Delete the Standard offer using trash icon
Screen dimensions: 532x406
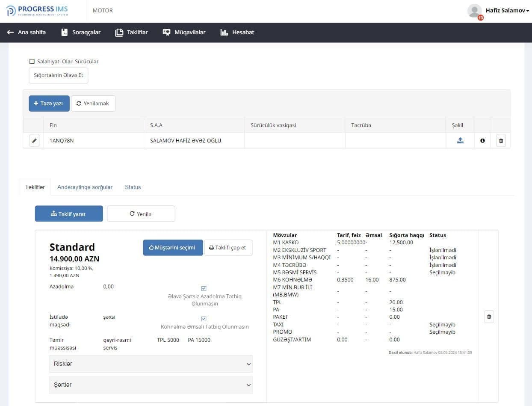[489, 317]
